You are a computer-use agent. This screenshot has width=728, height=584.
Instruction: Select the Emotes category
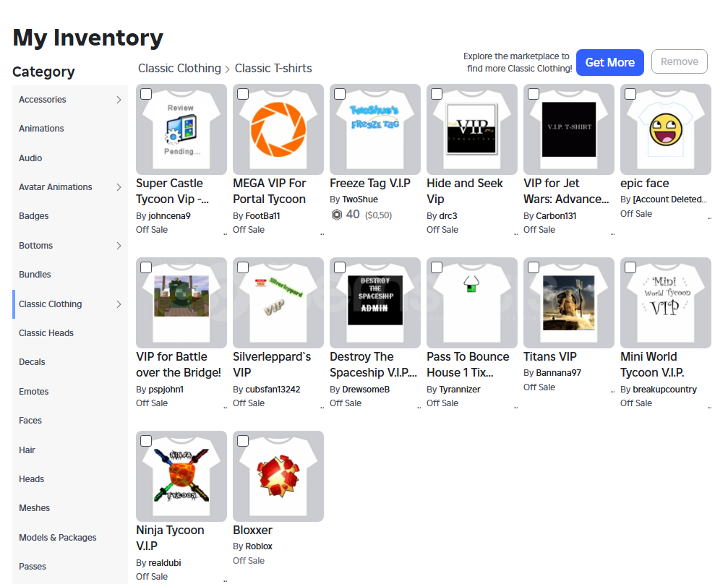[70, 391]
